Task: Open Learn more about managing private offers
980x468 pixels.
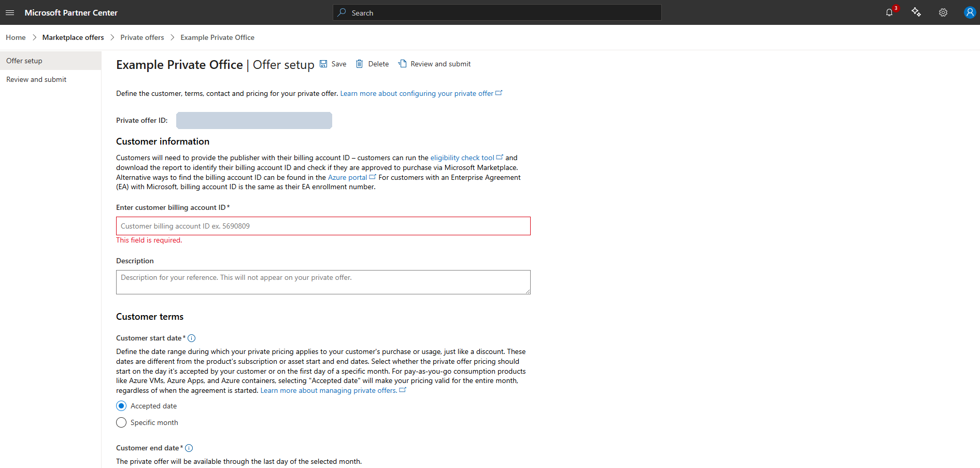Action: pos(329,390)
